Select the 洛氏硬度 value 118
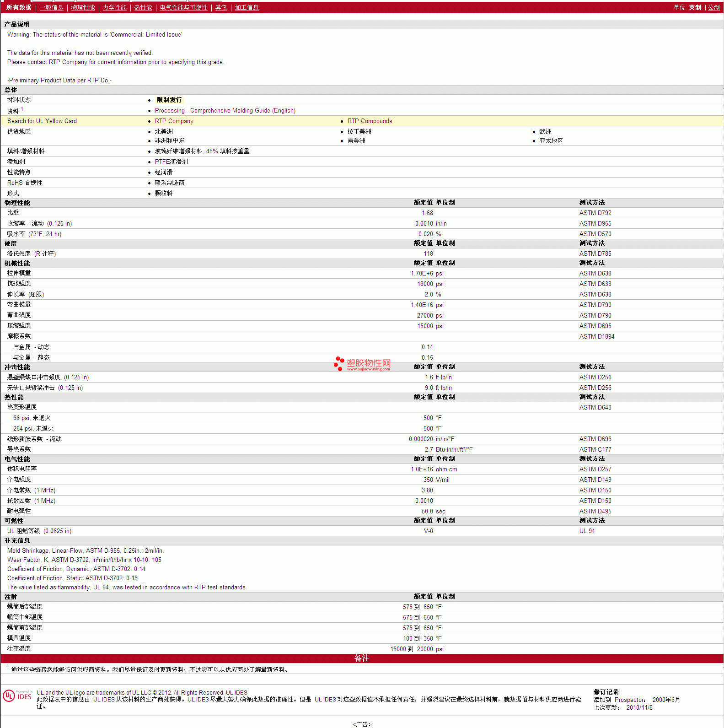 point(428,253)
